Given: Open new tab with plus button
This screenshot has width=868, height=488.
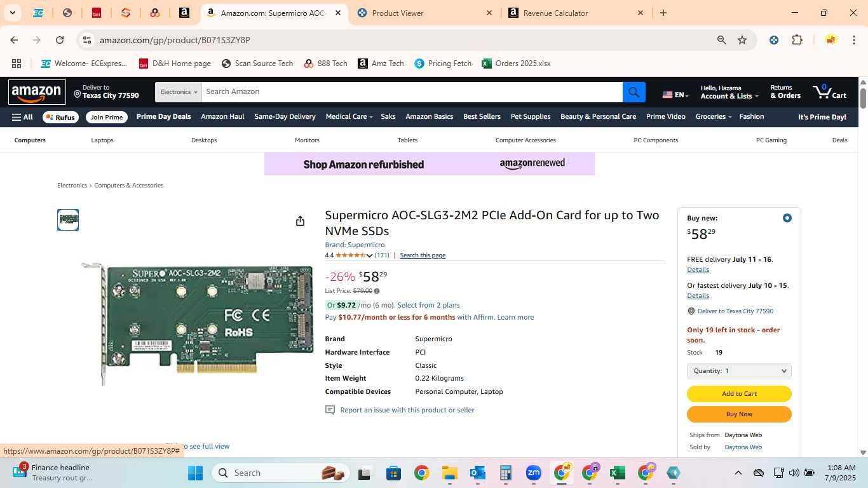Looking at the screenshot, I should 663,13.
